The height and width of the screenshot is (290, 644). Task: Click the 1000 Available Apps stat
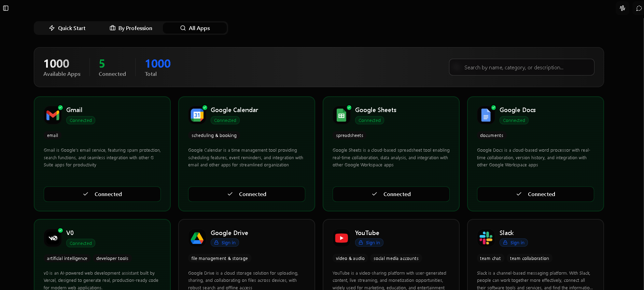click(62, 67)
